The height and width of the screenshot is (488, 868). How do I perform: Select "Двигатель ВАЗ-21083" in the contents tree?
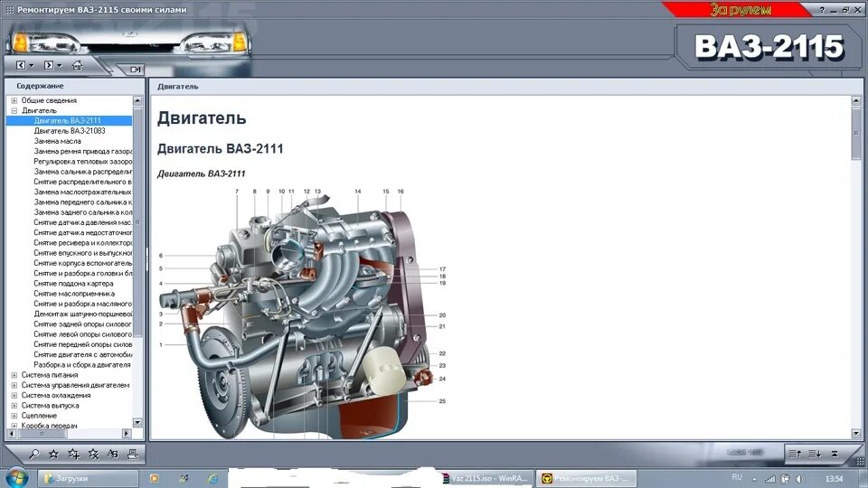(70, 131)
